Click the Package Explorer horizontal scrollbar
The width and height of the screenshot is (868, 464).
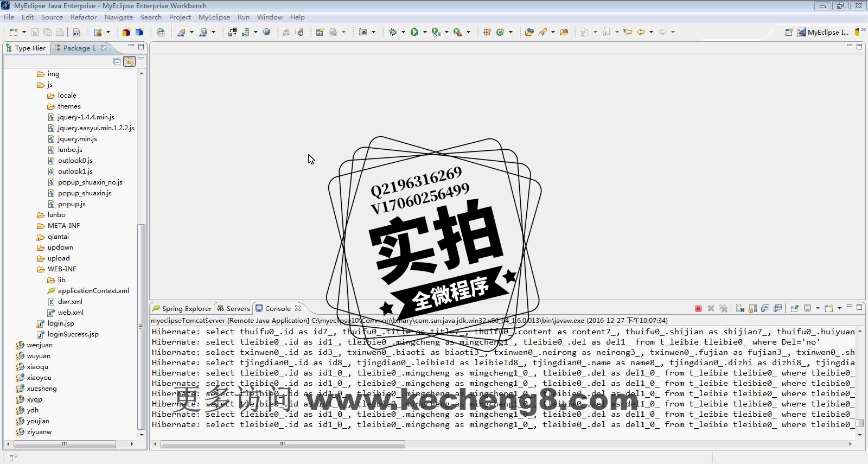65,444
